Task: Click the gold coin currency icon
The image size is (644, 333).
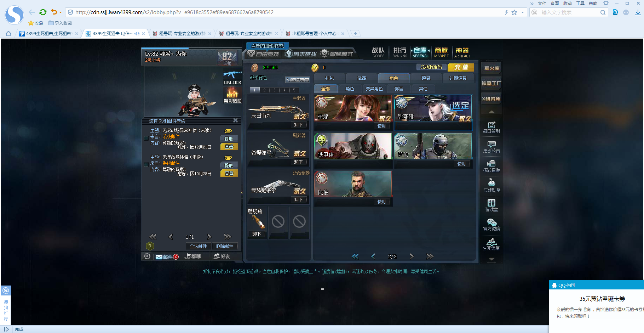Action: point(315,68)
